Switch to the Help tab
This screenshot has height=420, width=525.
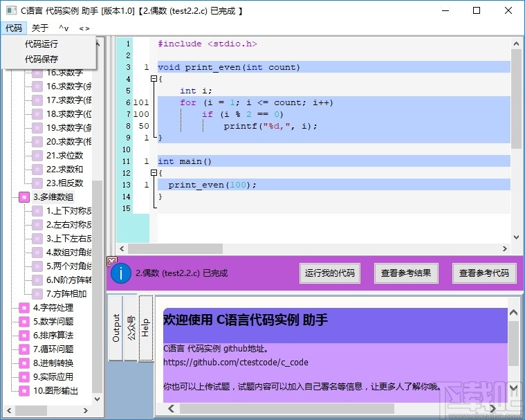(146, 327)
